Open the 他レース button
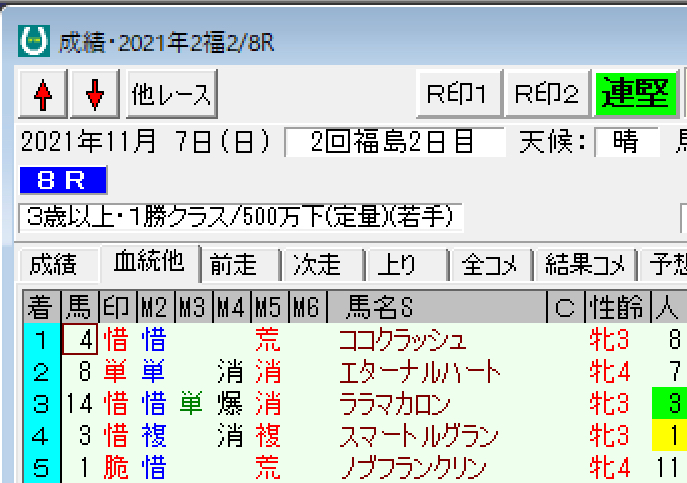Image resolution: width=687 pixels, height=483 pixels. (x=172, y=94)
